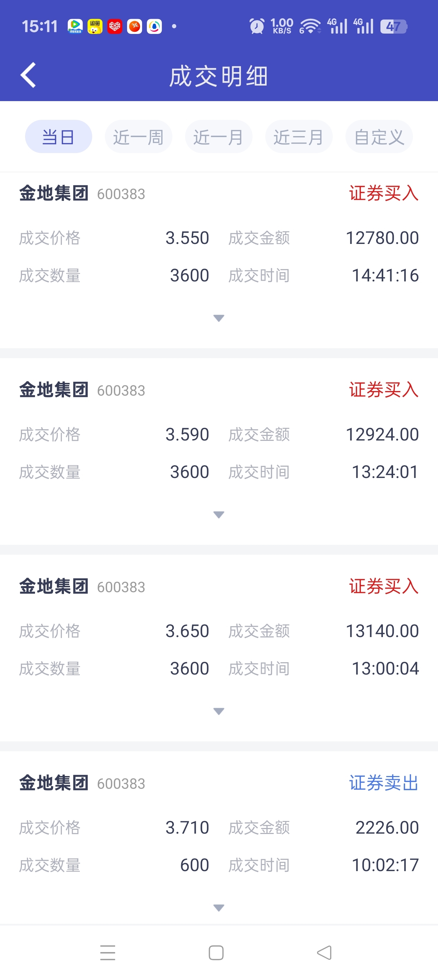Tap the battery indicator icon
The height and width of the screenshot is (980, 438).
pyautogui.click(x=394, y=26)
